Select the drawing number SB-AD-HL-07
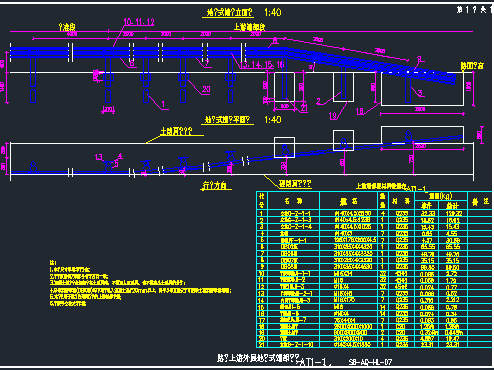The height and width of the screenshot is (370, 494). [370, 362]
